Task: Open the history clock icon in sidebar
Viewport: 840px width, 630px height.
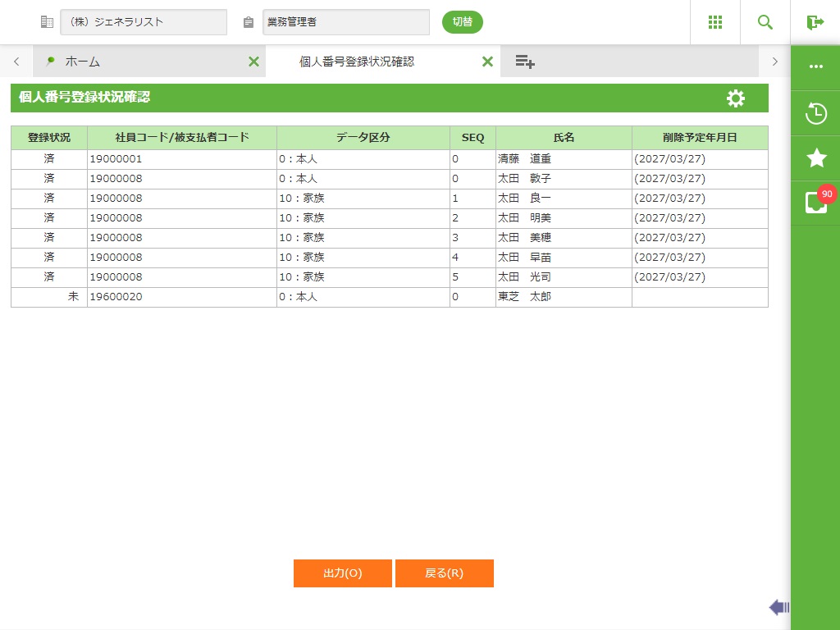Action: (x=815, y=113)
